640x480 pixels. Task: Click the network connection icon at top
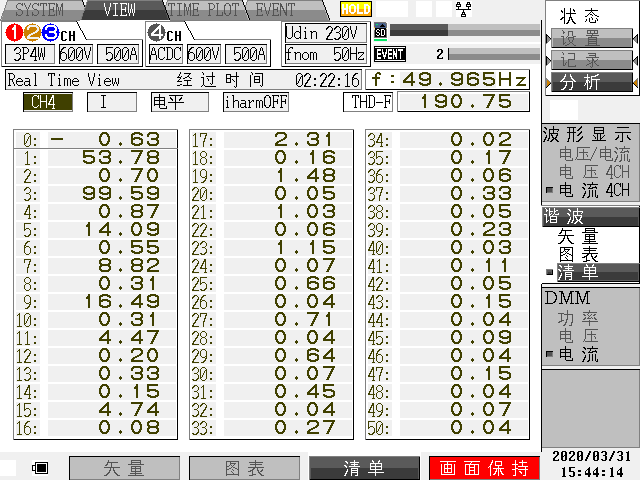click(x=463, y=9)
